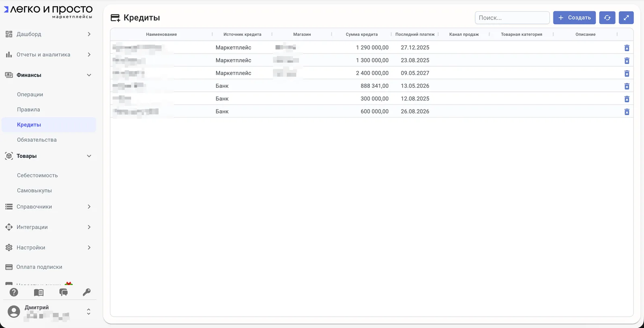The image size is (644, 328).
Task: Open the chat messages icon
Action: pos(63,292)
